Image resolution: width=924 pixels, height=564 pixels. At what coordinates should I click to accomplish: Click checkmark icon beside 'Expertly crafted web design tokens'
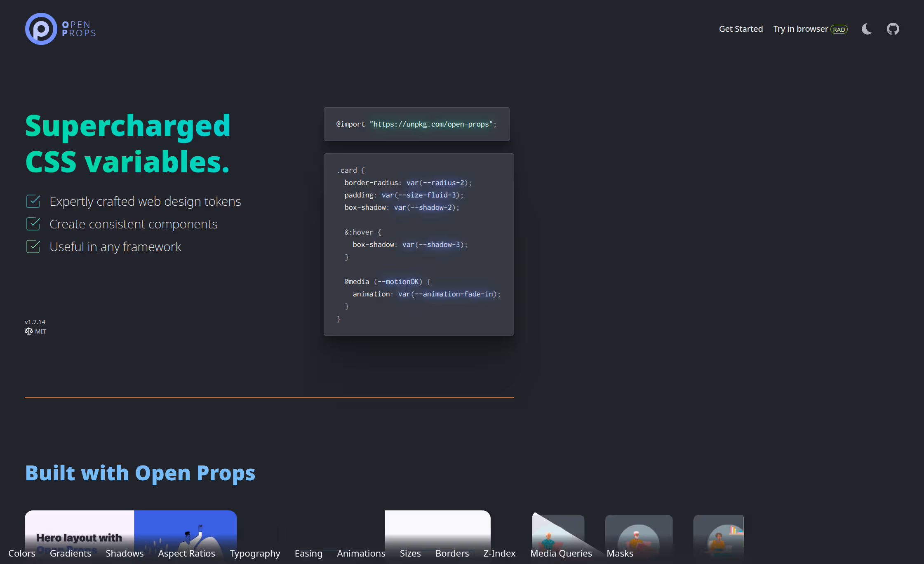[x=33, y=201]
